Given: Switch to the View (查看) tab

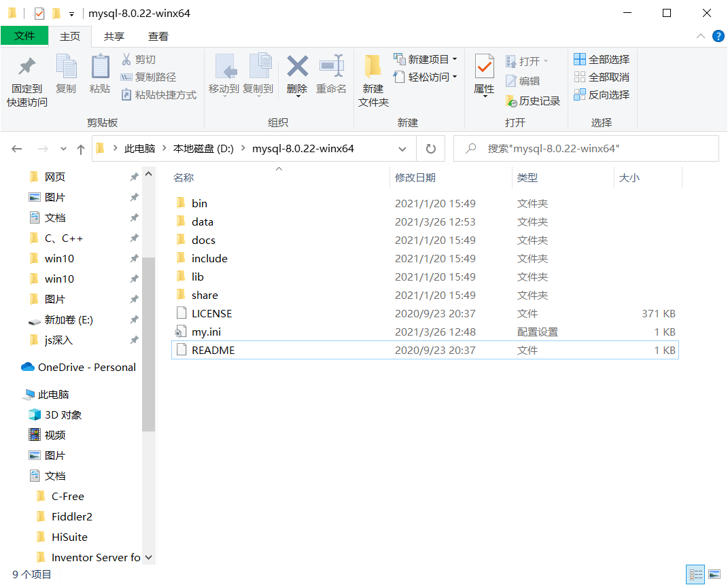Looking at the screenshot, I should [158, 36].
